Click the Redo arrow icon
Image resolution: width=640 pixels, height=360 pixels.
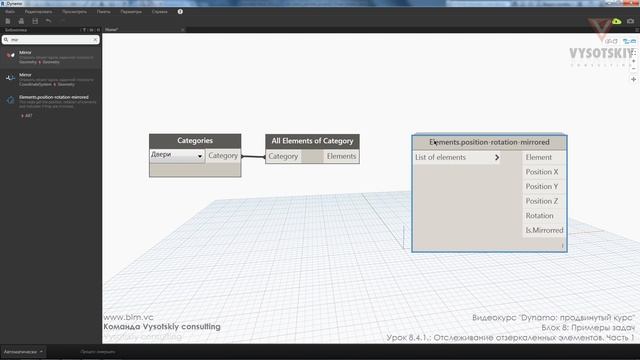point(62,21)
